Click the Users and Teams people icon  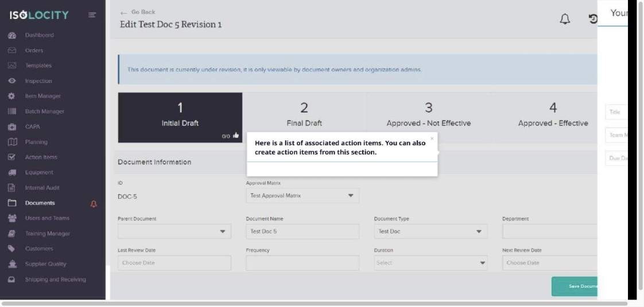click(12, 218)
